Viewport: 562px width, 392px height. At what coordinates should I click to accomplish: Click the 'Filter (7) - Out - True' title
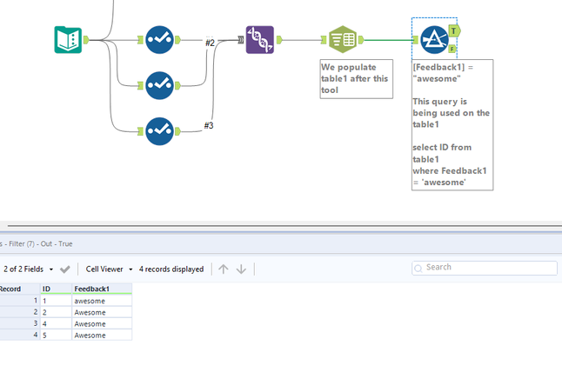[x=41, y=243]
